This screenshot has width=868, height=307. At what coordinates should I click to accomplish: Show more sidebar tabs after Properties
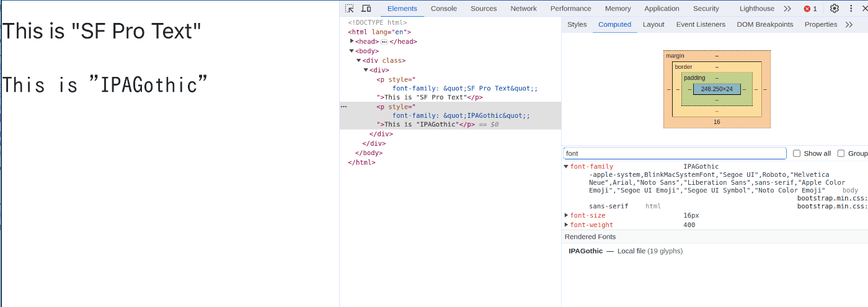click(849, 24)
